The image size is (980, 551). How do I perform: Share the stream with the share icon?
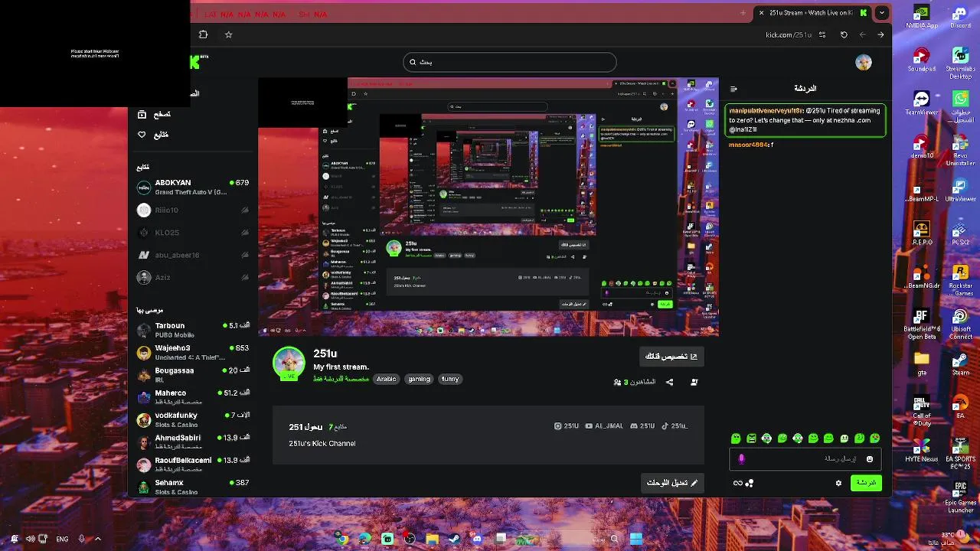coord(669,382)
